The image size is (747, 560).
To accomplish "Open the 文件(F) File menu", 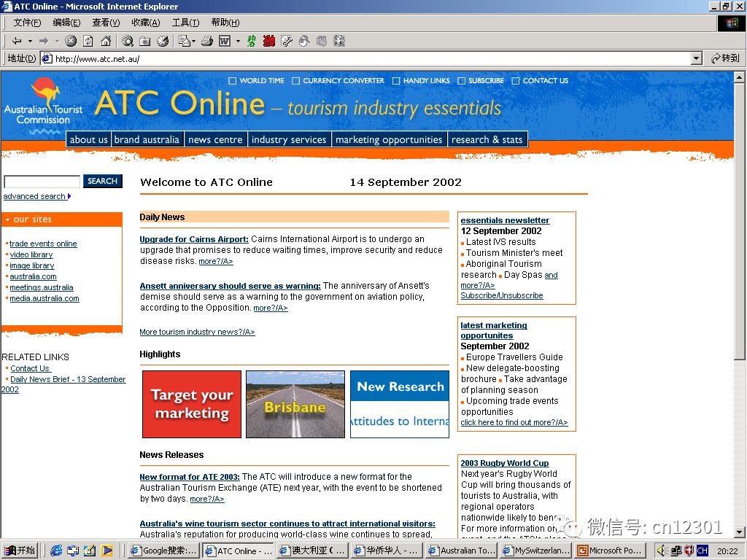I will click(x=27, y=23).
